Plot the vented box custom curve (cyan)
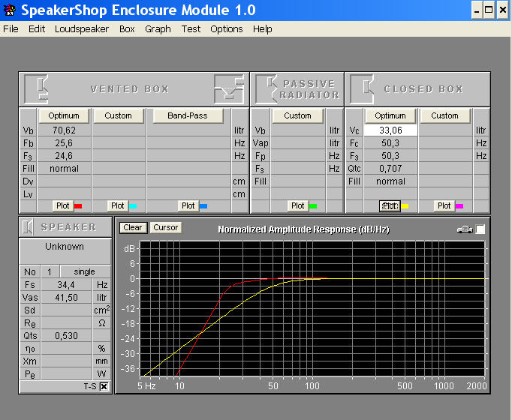Viewport: 512px width, 420px height. 118,205
